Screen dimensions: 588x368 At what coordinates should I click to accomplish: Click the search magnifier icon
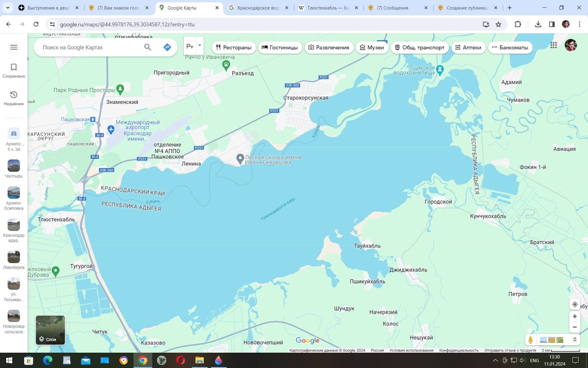coord(147,47)
